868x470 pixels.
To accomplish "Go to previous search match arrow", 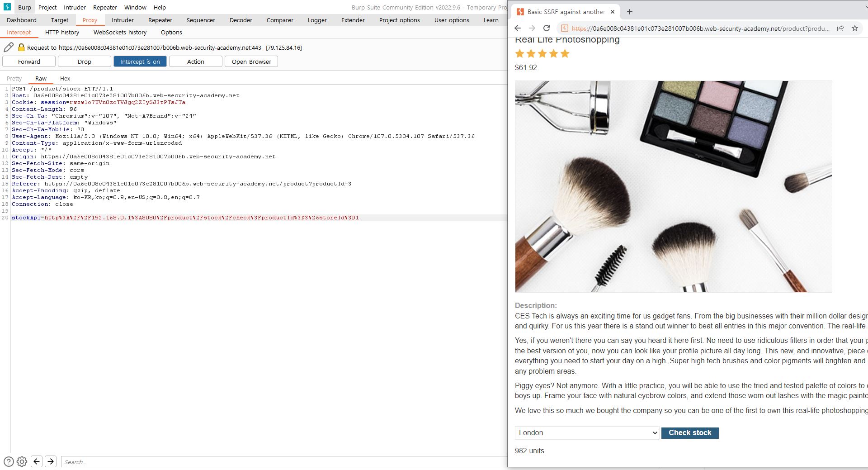I will [x=37, y=461].
